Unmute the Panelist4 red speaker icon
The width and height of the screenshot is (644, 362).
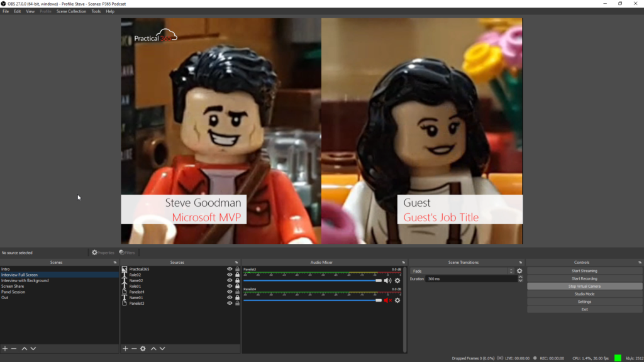click(x=387, y=300)
